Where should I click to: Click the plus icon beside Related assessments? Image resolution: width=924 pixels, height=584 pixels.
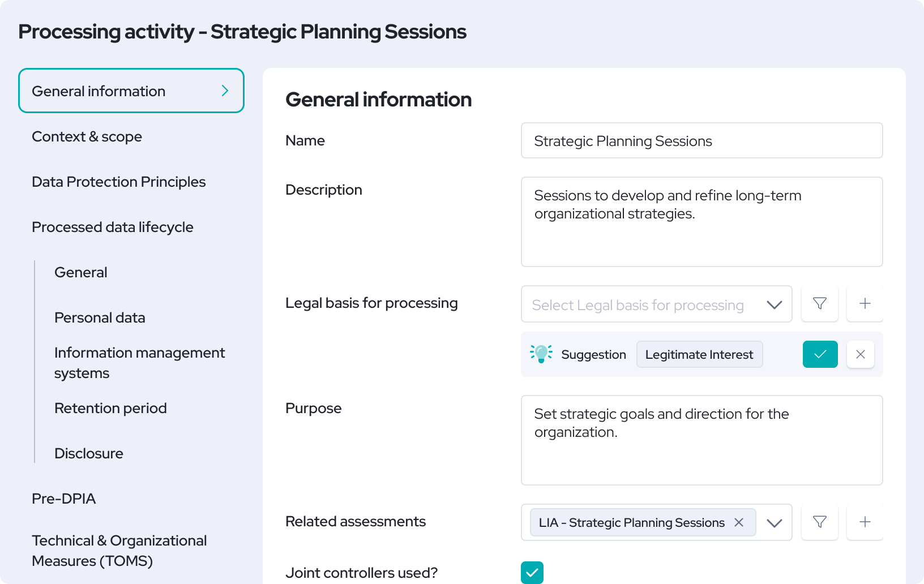tap(865, 522)
